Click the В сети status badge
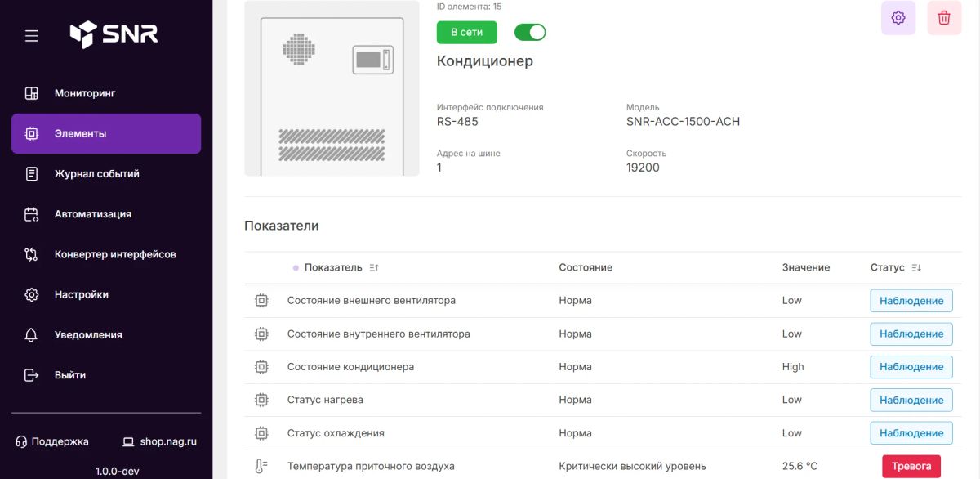The width and height of the screenshot is (980, 479). tap(467, 32)
